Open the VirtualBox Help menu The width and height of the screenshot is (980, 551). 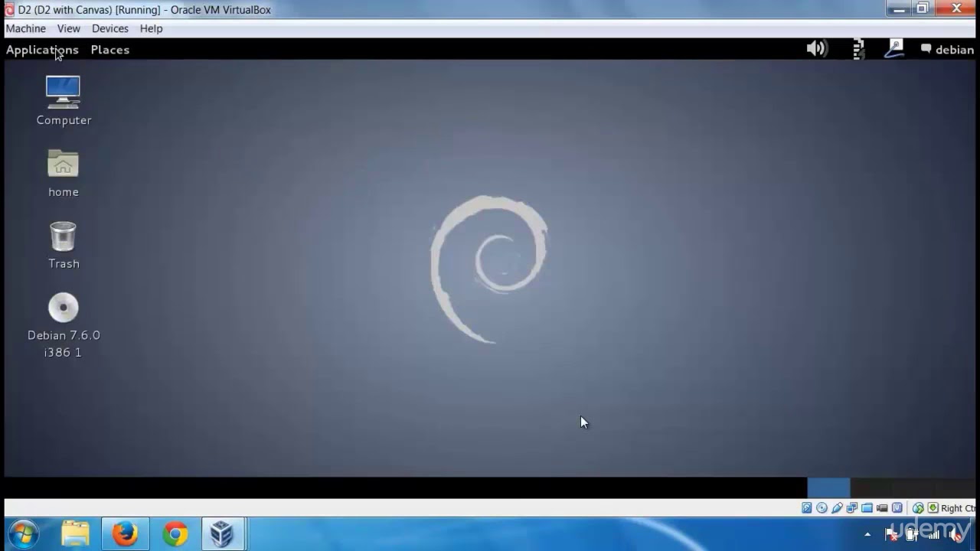151,28
